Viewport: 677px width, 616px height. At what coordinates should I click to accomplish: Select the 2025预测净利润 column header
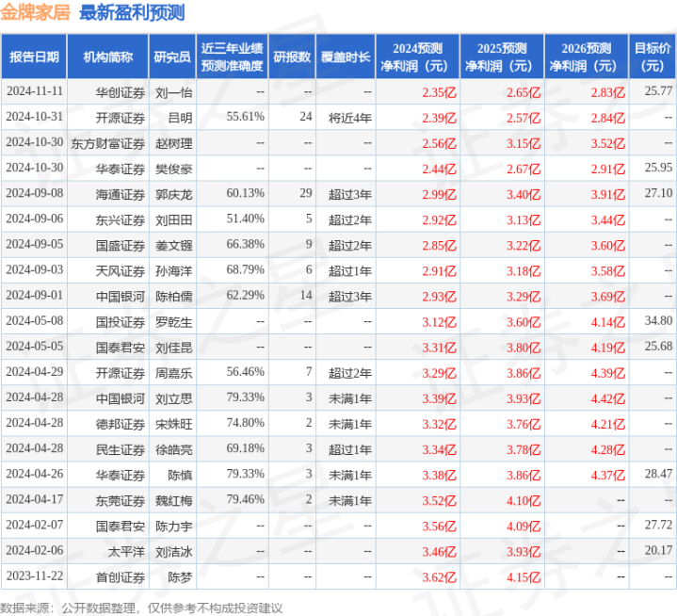[x=502, y=57]
